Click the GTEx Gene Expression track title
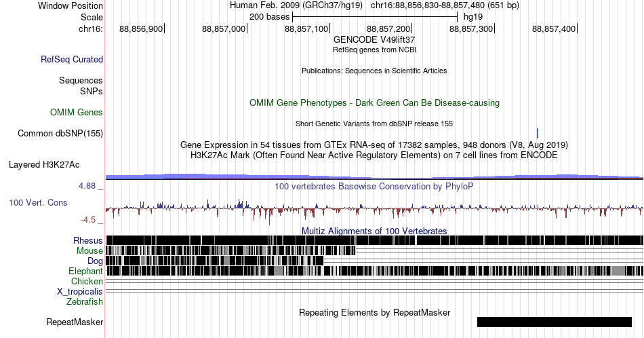 [374, 145]
